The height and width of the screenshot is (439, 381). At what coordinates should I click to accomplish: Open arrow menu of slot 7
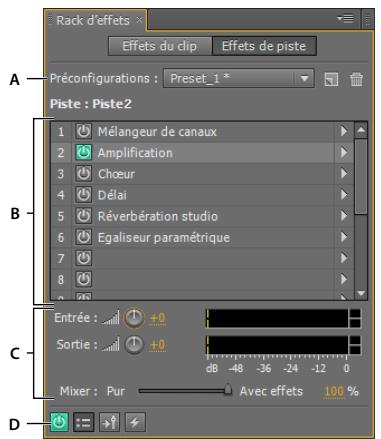pyautogui.click(x=344, y=258)
